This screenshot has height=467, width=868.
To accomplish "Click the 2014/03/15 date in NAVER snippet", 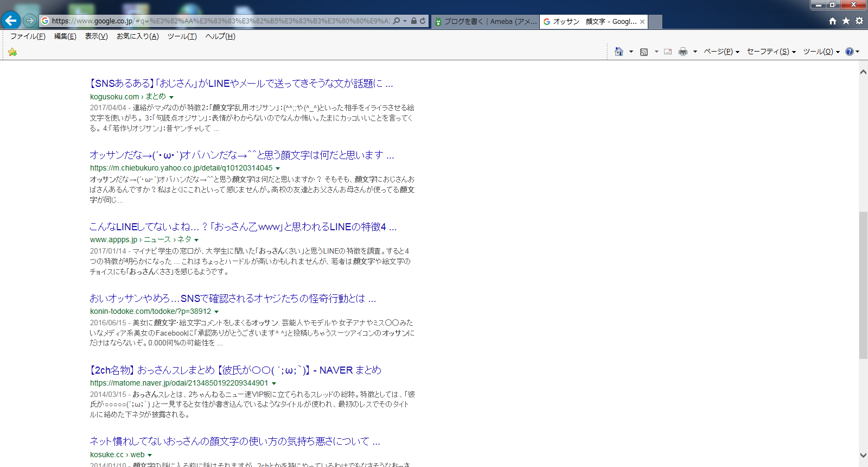I will tap(108, 394).
